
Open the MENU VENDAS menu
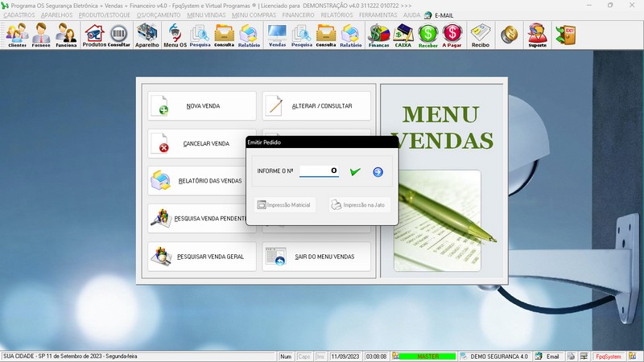pos(206,15)
